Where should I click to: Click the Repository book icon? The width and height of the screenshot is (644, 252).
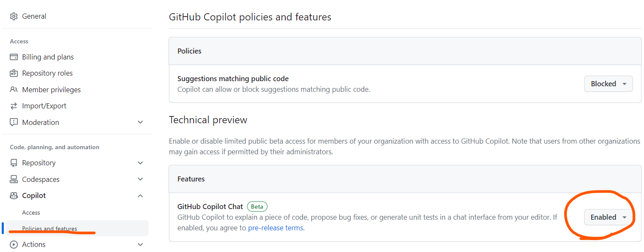(x=14, y=163)
